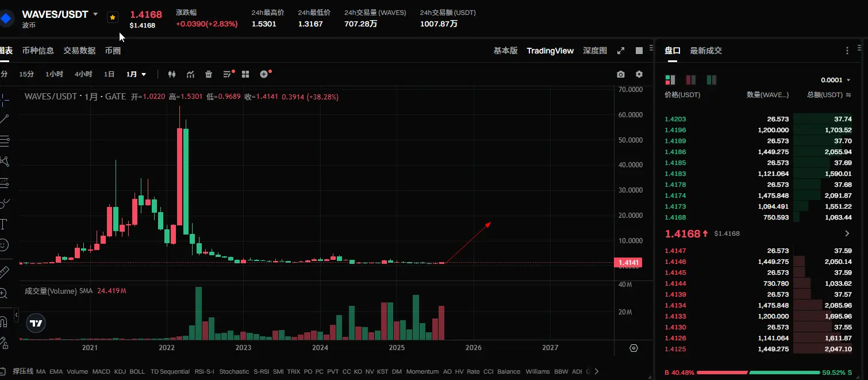The width and height of the screenshot is (868, 380).
Task: Select the pattern drawing tool
Action: [4, 162]
